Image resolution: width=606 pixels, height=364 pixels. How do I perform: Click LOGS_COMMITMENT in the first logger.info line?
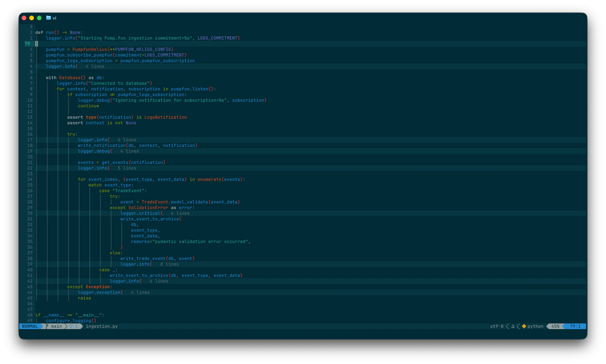(218, 38)
